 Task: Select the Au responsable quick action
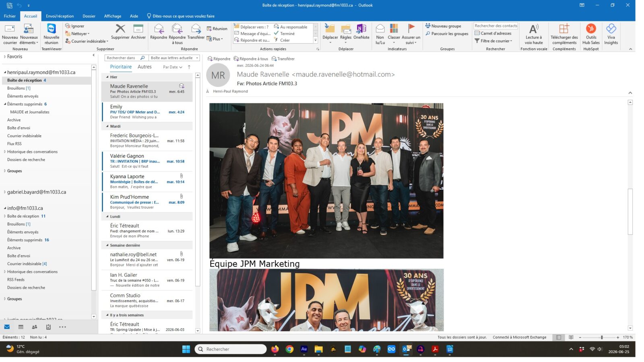(x=291, y=27)
